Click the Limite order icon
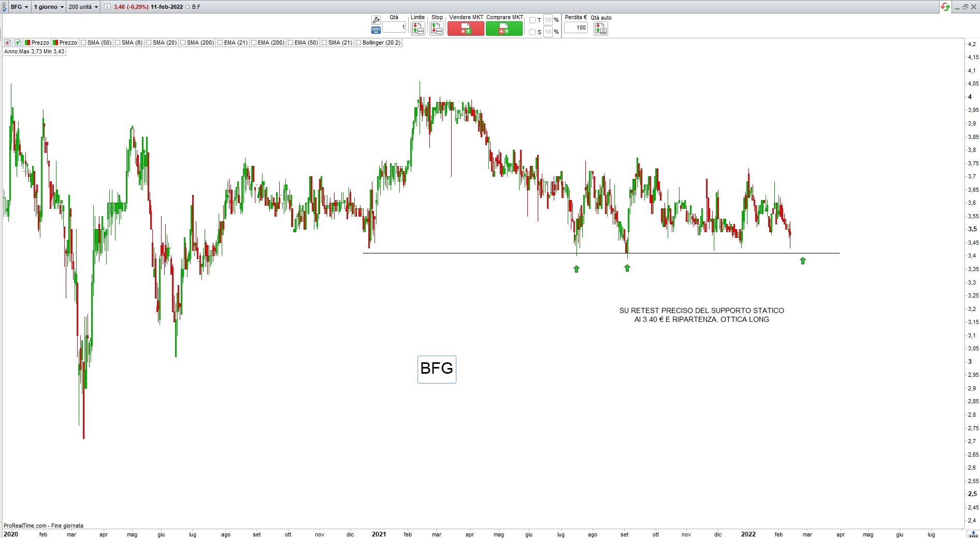This screenshot has width=980, height=538. point(417,29)
